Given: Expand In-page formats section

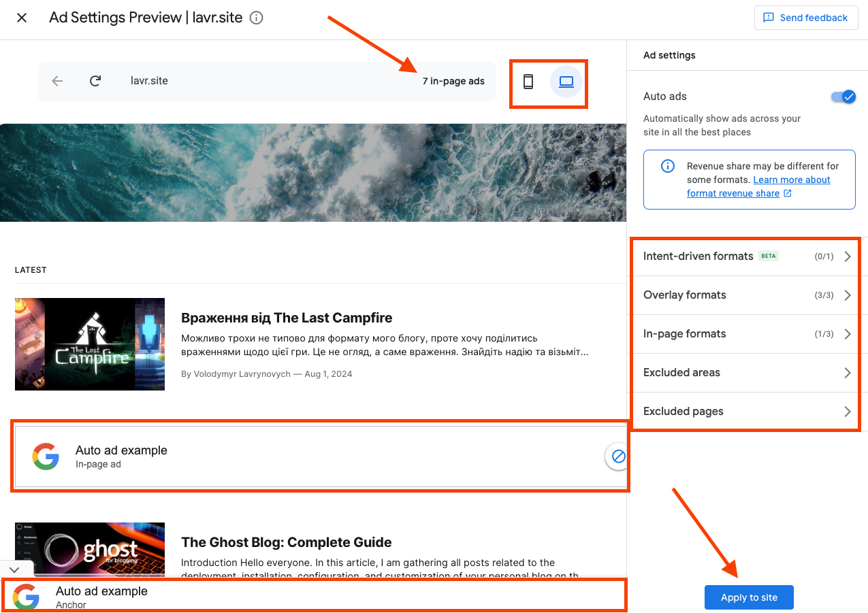Looking at the screenshot, I should [746, 334].
